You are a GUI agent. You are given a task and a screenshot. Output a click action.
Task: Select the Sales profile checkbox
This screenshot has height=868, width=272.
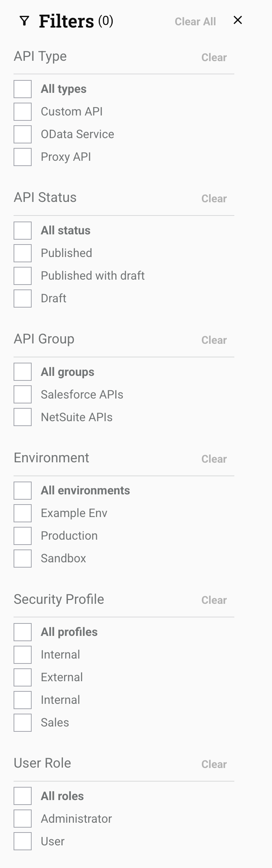click(23, 723)
